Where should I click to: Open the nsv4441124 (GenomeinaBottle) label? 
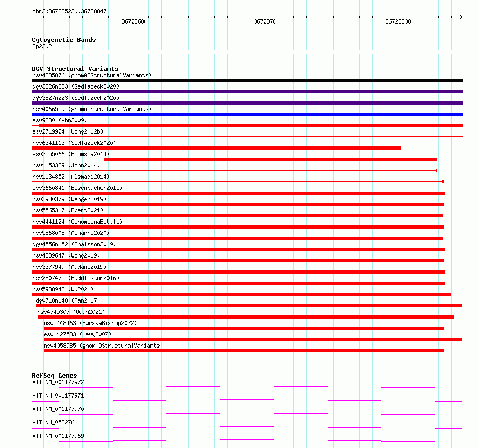[x=77, y=222]
